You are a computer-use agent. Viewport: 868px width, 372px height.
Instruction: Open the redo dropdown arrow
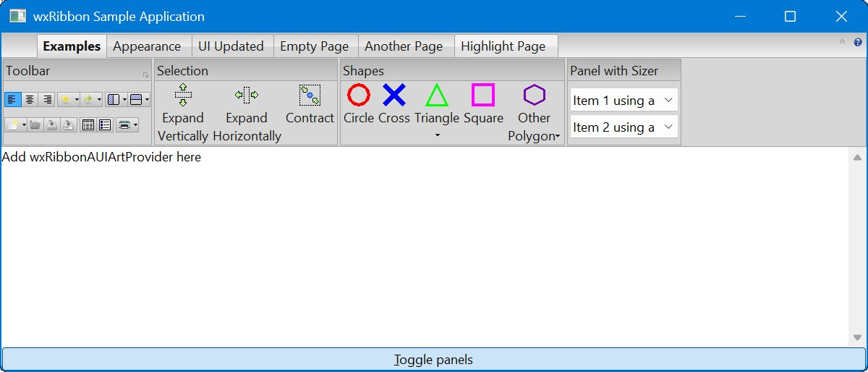(99, 99)
